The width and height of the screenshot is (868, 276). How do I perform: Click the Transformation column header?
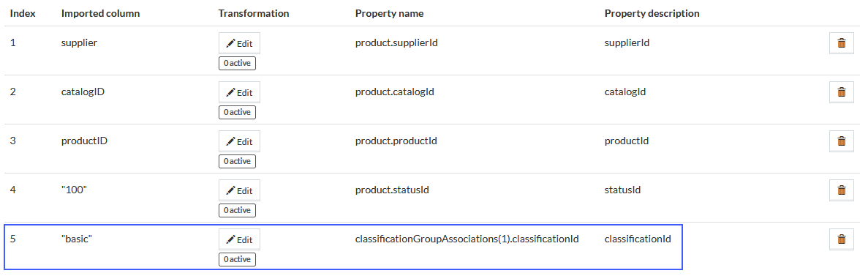254,13
